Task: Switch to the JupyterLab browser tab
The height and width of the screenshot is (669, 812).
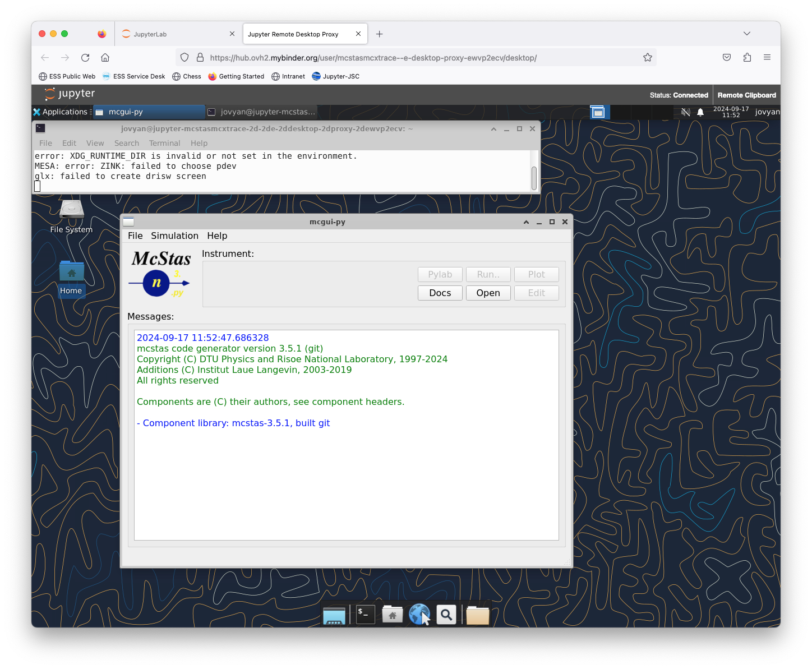Action: pos(174,34)
